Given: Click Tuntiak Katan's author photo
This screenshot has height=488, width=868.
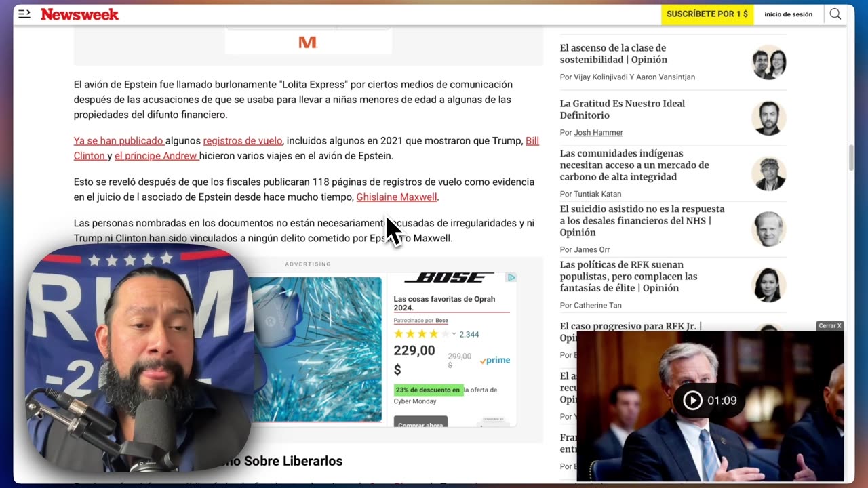Looking at the screenshot, I should (769, 174).
